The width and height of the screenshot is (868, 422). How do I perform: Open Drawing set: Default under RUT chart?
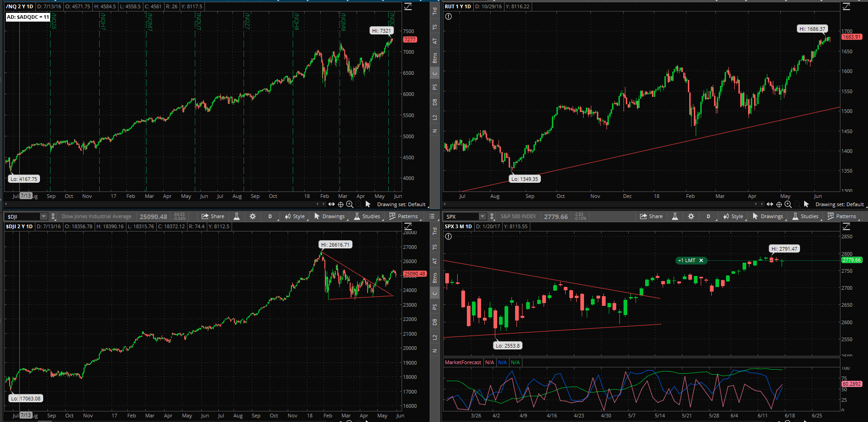(840, 204)
